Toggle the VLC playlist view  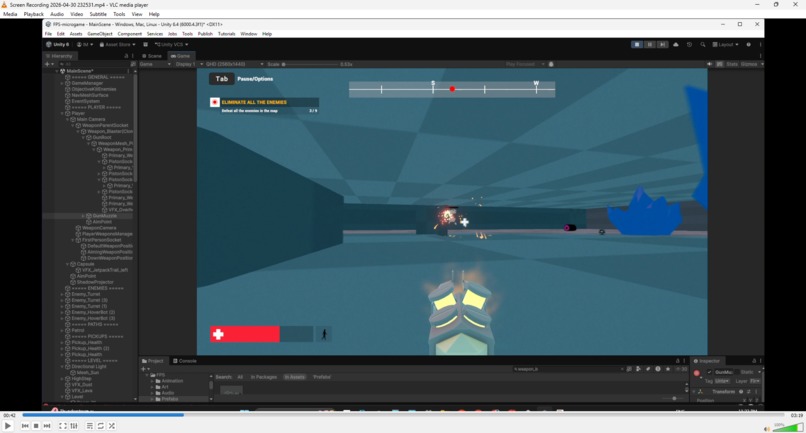tap(89, 426)
